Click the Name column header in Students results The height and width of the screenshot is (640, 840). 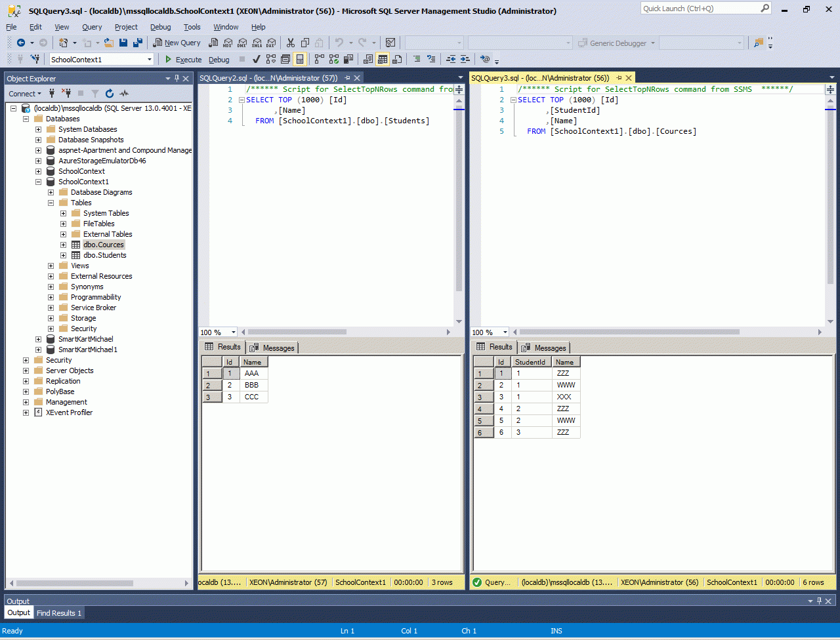[x=252, y=362]
